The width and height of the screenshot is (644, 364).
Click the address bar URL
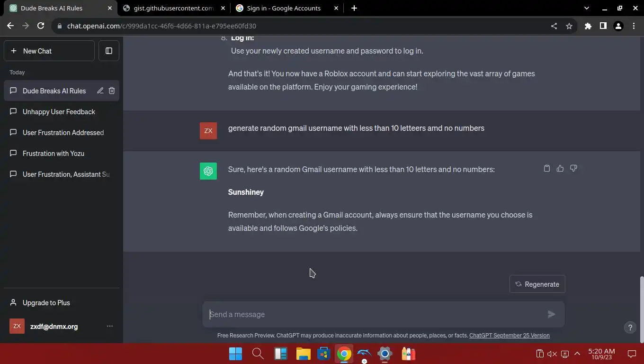[x=161, y=26]
